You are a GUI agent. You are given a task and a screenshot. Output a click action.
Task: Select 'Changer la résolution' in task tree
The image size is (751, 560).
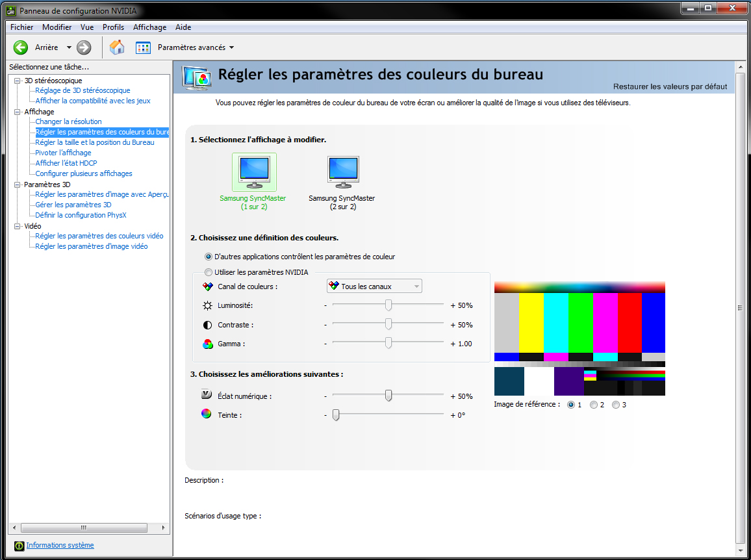(68, 121)
